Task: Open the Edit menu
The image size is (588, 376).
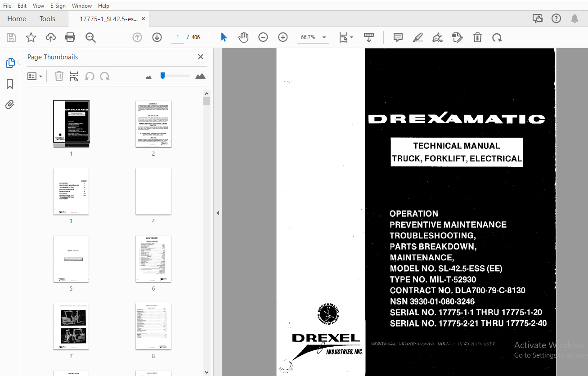Action: [x=22, y=5]
